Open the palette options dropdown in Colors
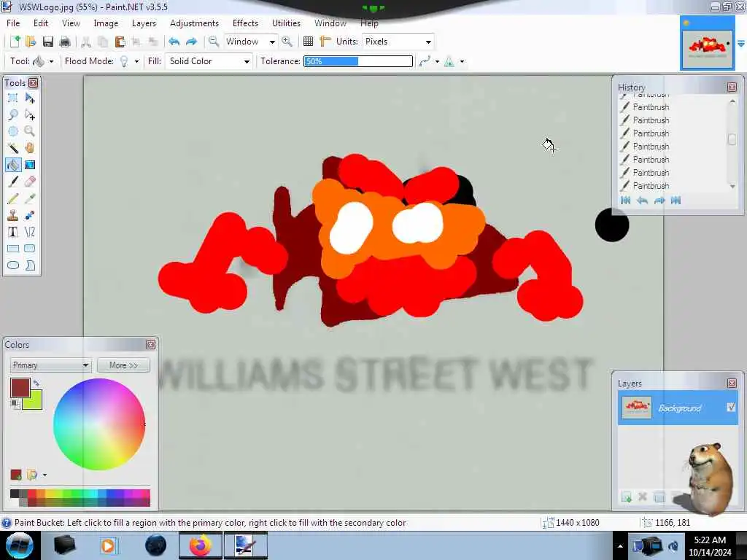 44,475
